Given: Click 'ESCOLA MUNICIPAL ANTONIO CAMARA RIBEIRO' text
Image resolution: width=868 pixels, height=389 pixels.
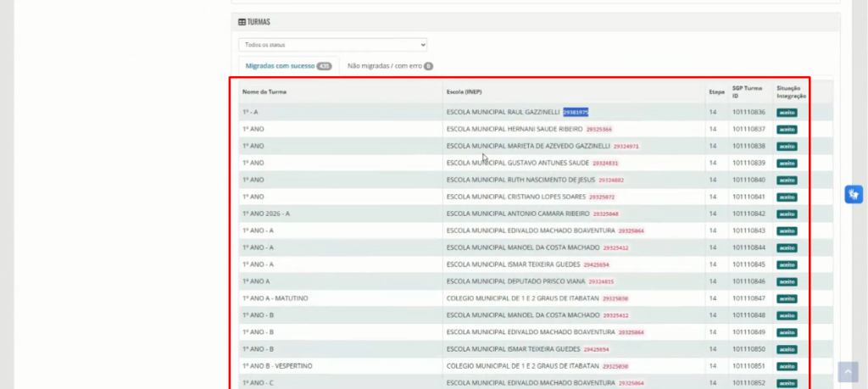Looking at the screenshot, I should (518, 214).
